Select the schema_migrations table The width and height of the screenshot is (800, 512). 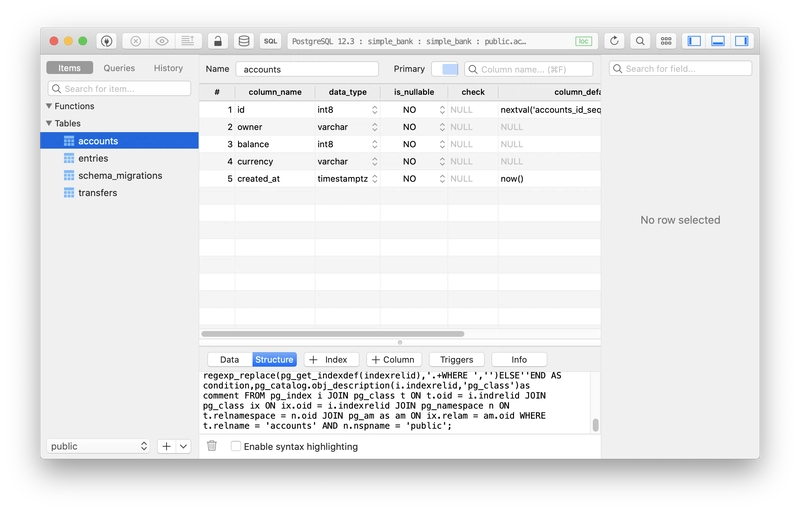119,175
